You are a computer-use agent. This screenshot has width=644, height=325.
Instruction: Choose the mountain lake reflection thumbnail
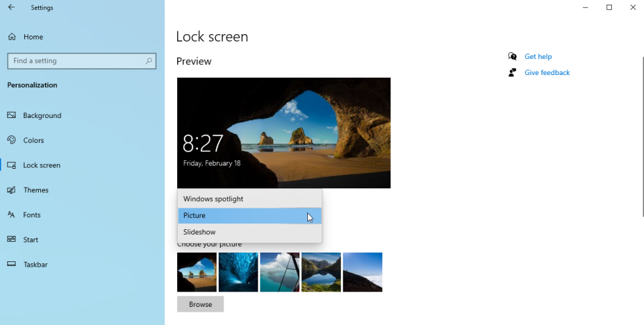click(321, 272)
